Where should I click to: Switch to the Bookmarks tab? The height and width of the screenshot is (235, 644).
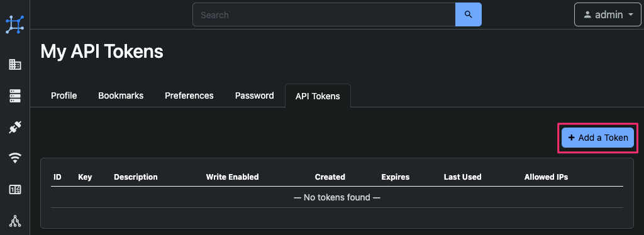coord(121,96)
